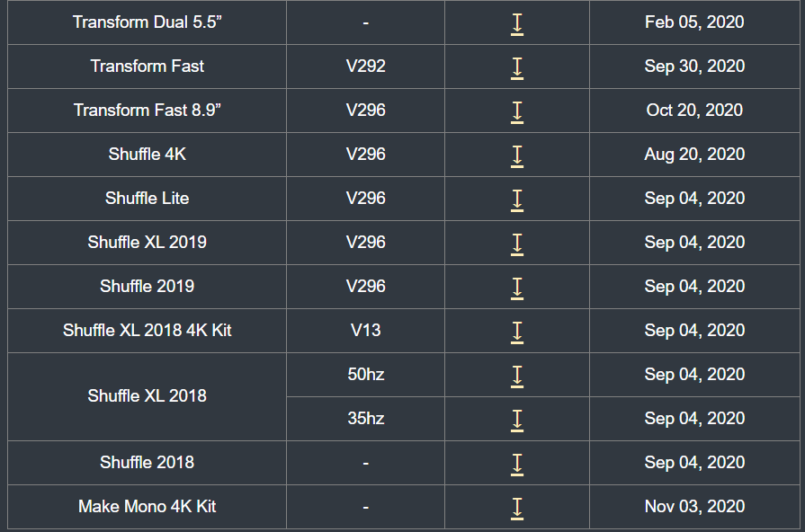Screen dimensions: 805x532
Task: Click the Transform Fast model name
Action: click(147, 66)
